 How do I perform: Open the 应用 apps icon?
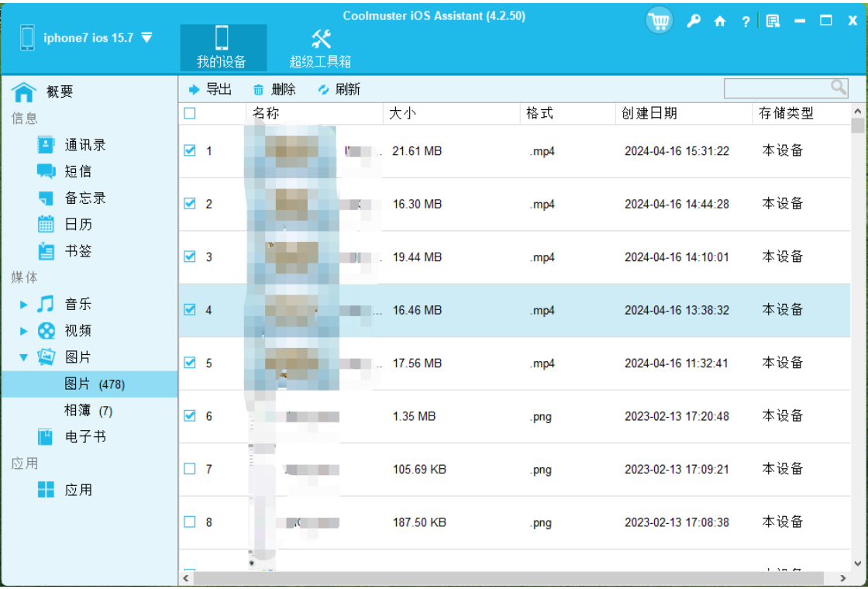45,490
